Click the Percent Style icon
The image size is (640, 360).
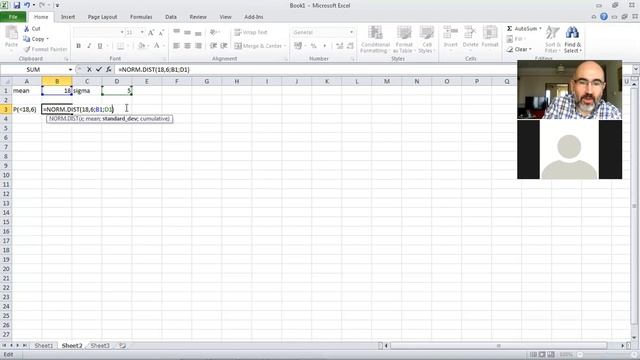[x=313, y=46]
